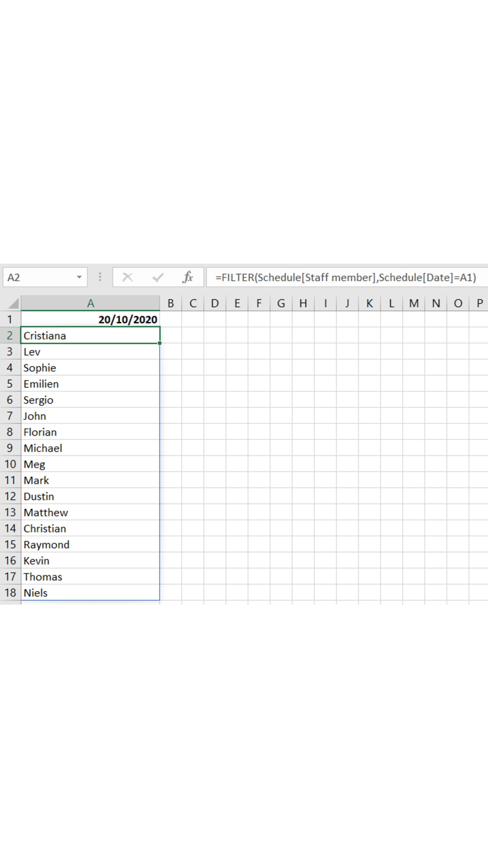Click into the FILTER formula text

[x=345, y=277]
